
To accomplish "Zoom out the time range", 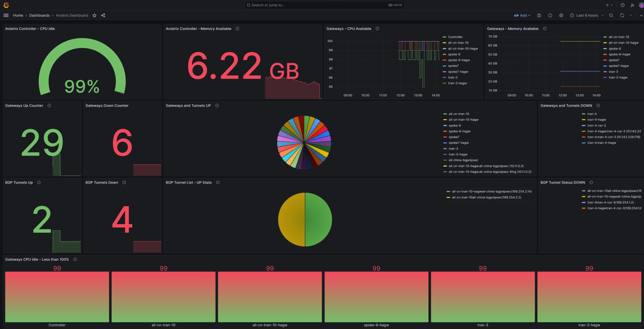I will coord(611,15).
